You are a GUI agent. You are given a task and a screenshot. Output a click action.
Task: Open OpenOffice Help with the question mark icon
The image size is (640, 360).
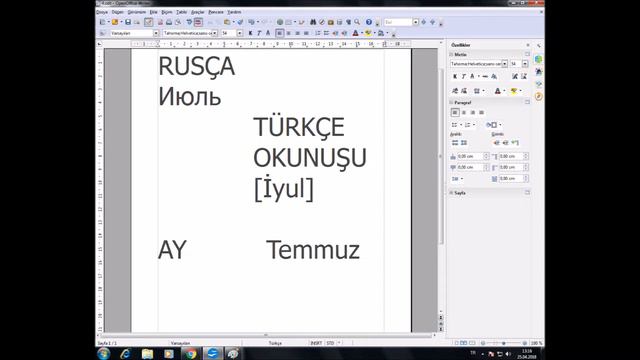coord(369,22)
